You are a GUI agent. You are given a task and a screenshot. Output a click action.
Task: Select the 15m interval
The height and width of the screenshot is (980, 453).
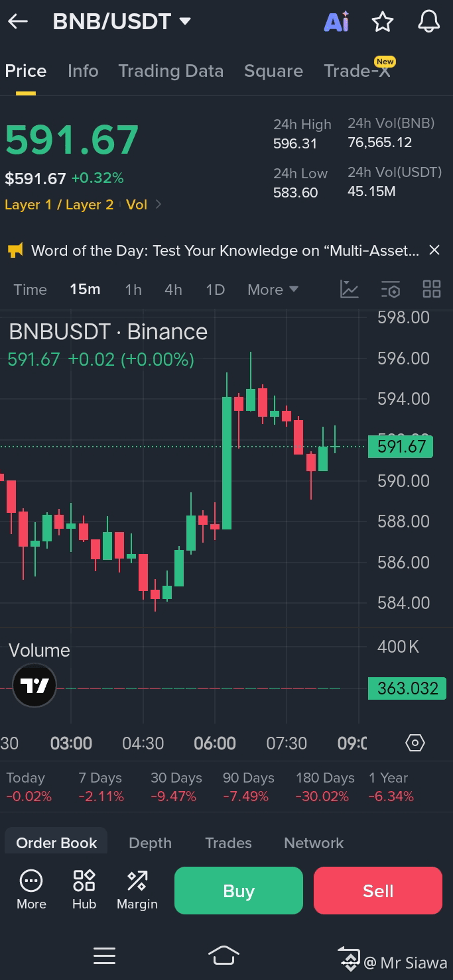click(x=85, y=290)
